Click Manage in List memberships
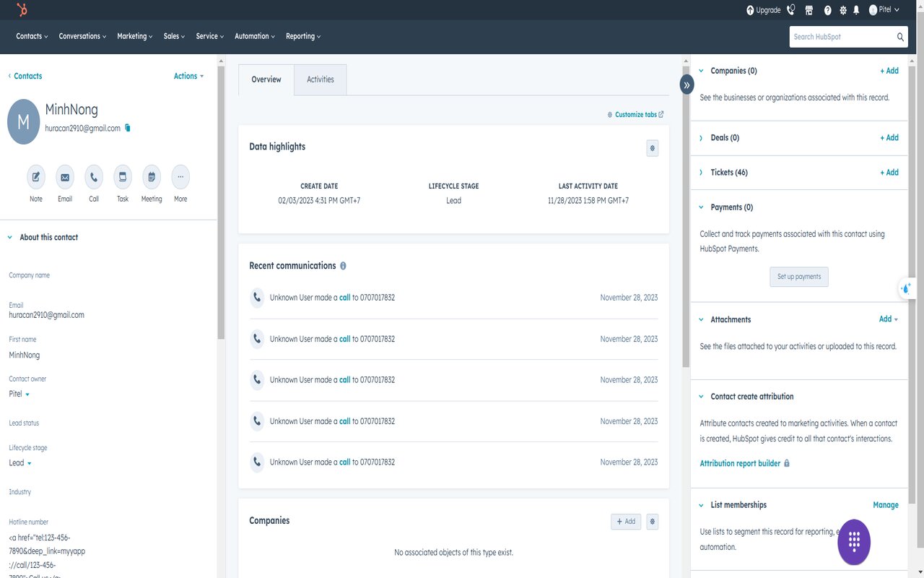924x578 pixels. tap(886, 505)
